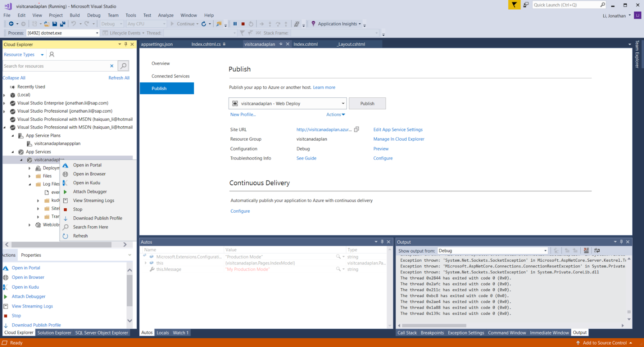This screenshot has width=644, height=347.
Task: Click the Undo icon in toolbar
Action: (74, 24)
